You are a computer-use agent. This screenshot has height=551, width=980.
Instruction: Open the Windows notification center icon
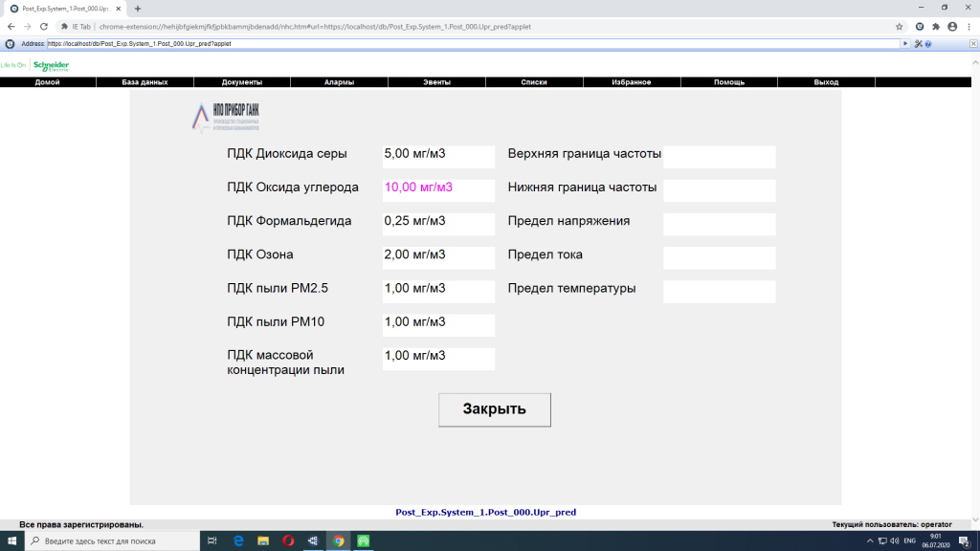tap(964, 540)
